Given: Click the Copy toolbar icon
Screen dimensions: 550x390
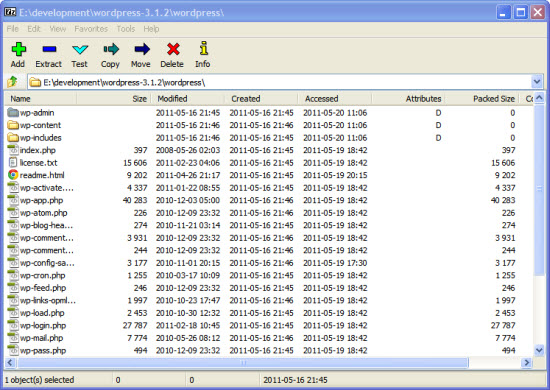Looking at the screenshot, I should (111, 49).
